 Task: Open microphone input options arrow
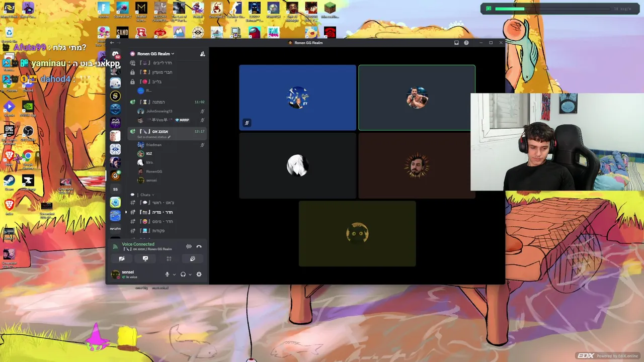point(174,275)
